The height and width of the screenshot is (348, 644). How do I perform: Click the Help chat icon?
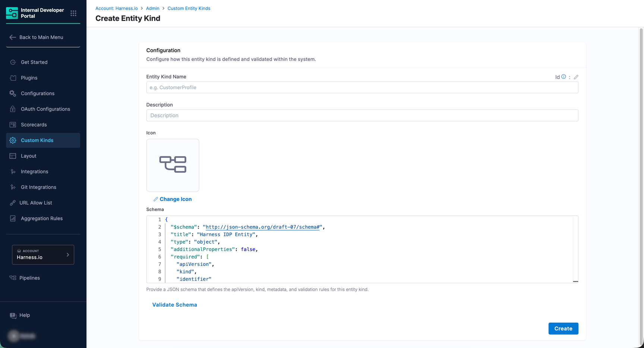(x=13, y=315)
